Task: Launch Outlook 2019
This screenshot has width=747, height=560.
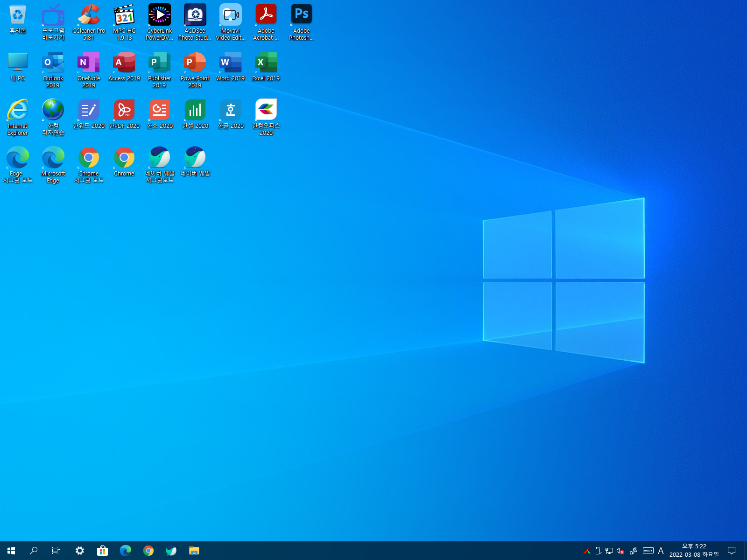Action: 53,70
